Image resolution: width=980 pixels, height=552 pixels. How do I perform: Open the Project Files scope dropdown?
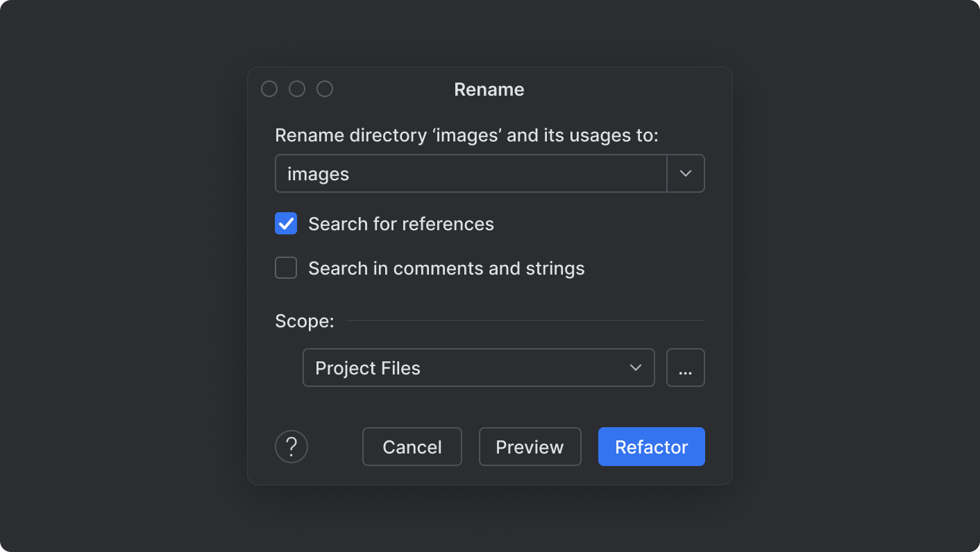pyautogui.click(x=479, y=368)
